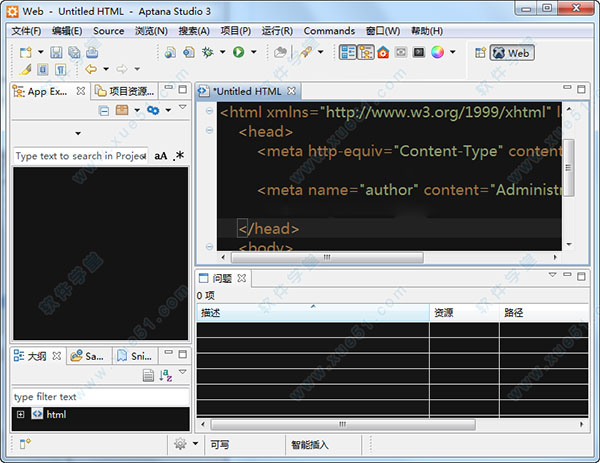Open the Debug dropdown arrow

[x=222, y=52]
